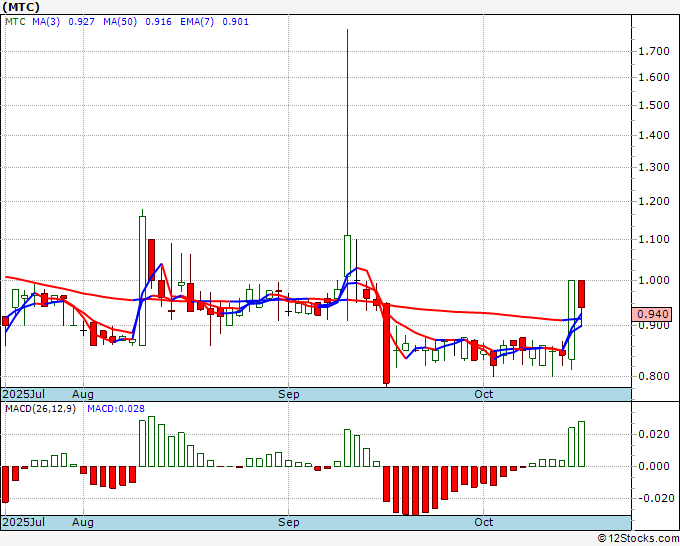This screenshot has width=680, height=546.
Task: Click the tall September spike candlestick
Action: click(347, 175)
